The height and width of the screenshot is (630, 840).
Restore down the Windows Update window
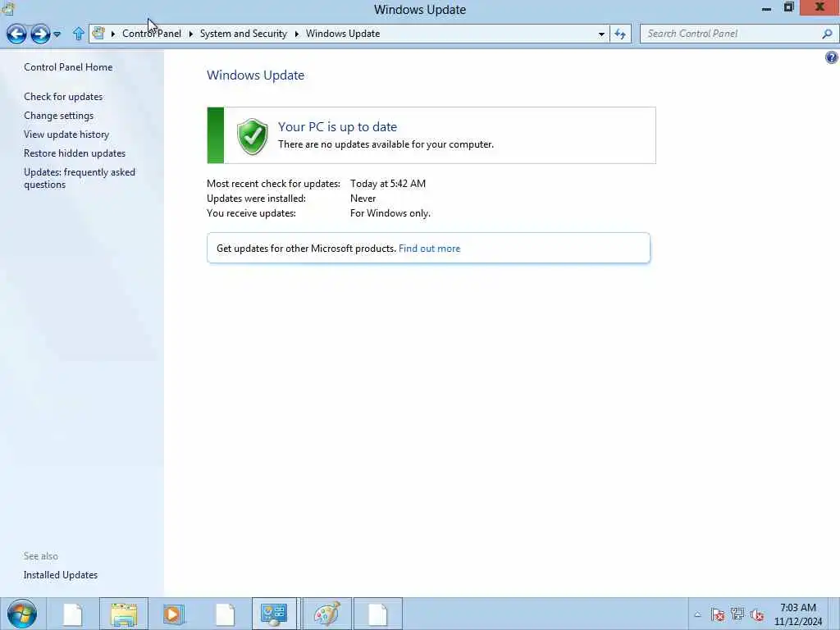pyautogui.click(x=788, y=7)
